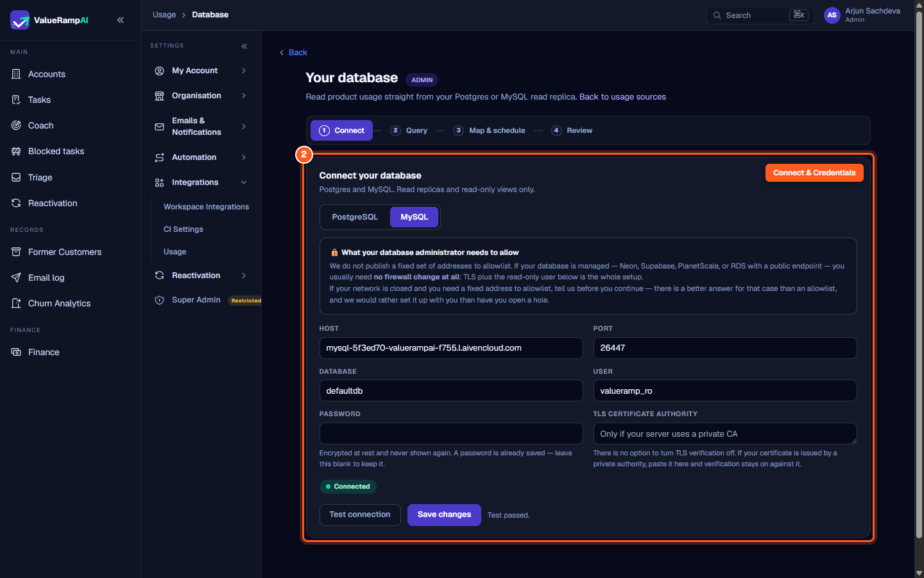The width and height of the screenshot is (924, 578).
Task: Follow the Back to usage sources link
Action: click(622, 97)
